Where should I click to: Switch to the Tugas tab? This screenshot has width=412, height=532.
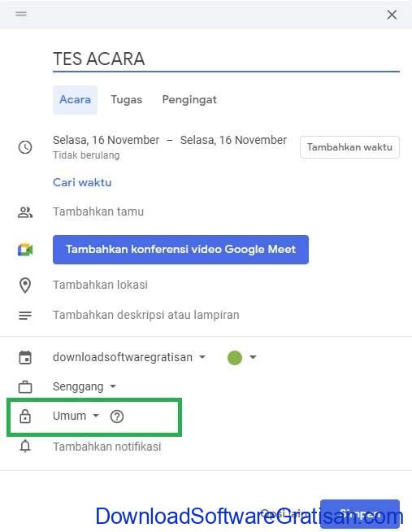(x=127, y=100)
